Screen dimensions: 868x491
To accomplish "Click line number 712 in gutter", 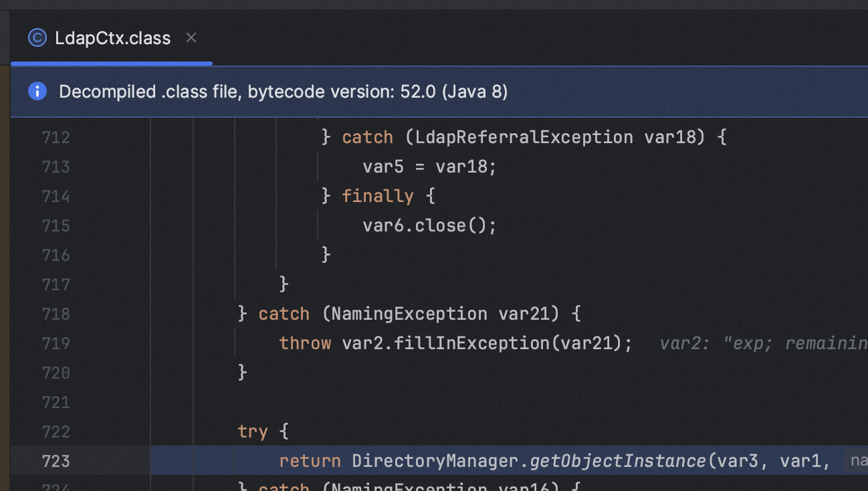I will [x=56, y=137].
